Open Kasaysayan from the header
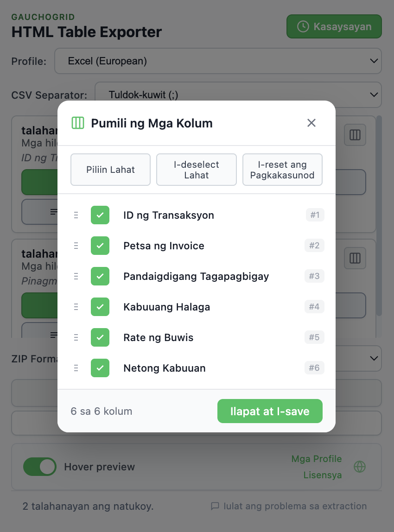Screen dimensions: 394x532 pyautogui.click(x=334, y=26)
